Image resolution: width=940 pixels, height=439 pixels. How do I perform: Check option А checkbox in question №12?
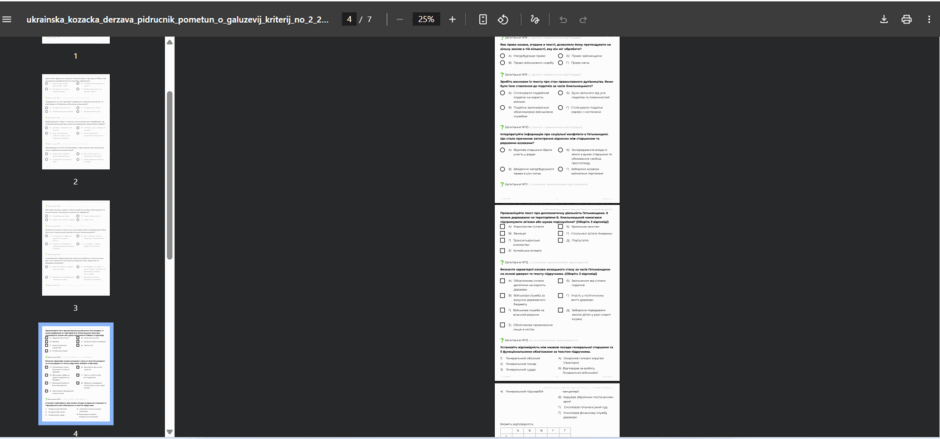pos(502,281)
